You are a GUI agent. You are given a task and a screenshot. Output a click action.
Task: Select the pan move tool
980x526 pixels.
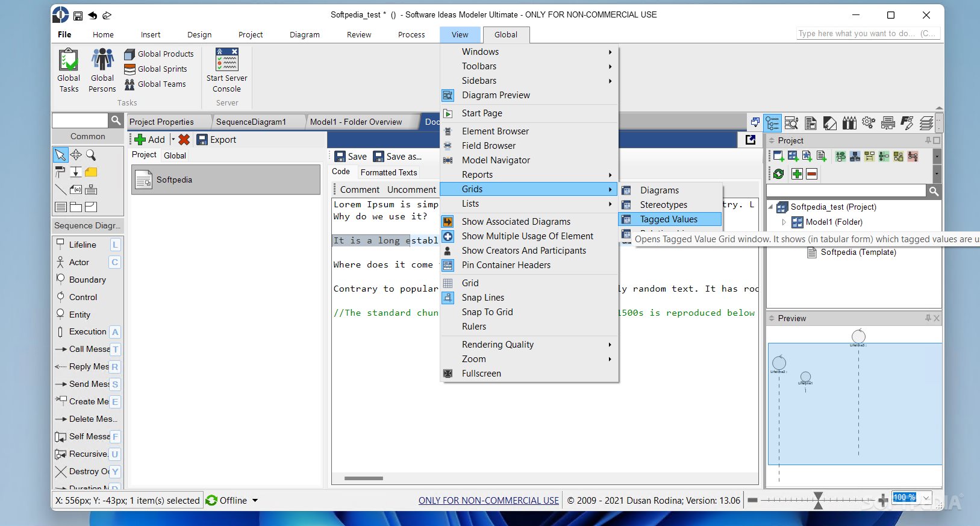click(76, 155)
